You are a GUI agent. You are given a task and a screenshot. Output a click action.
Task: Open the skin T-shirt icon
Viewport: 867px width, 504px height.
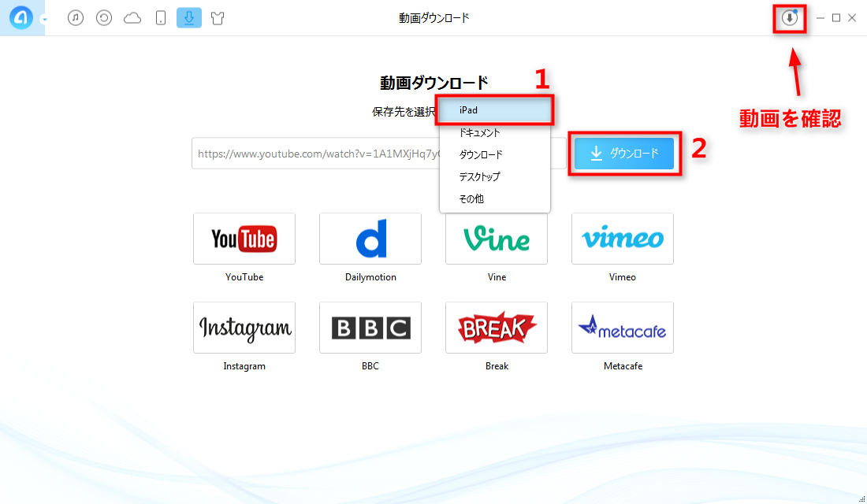(x=218, y=18)
